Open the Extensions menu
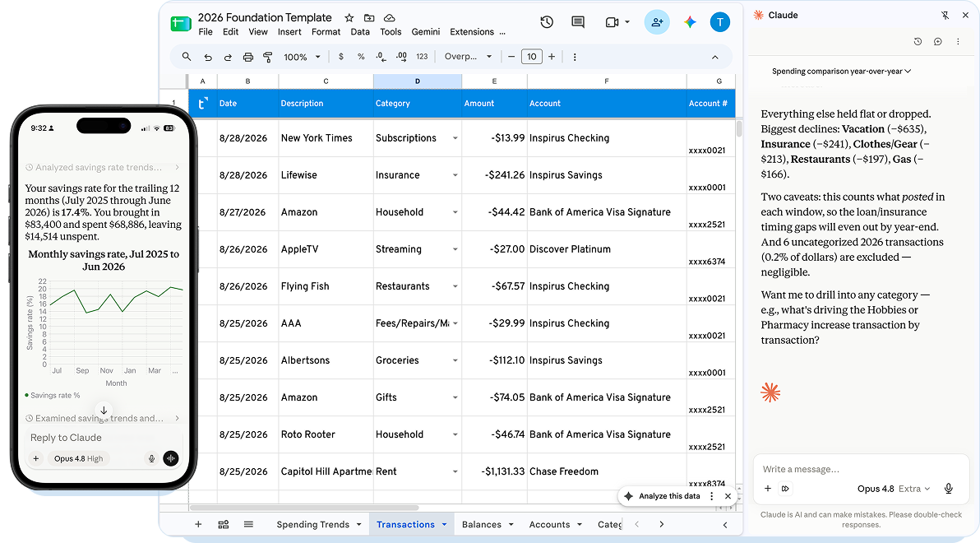The image size is (980, 543). (x=472, y=32)
